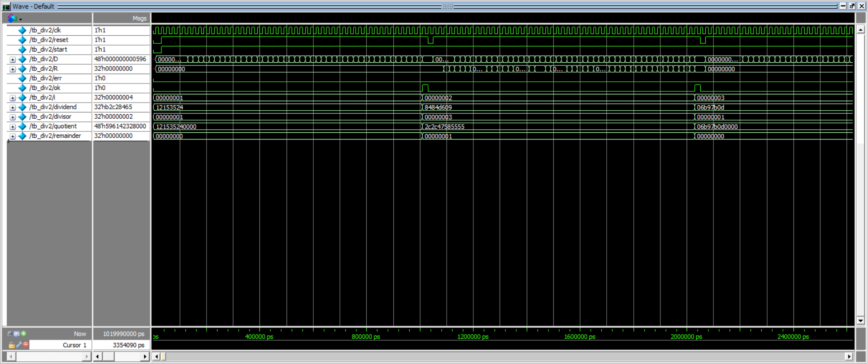The image size is (868, 364).
Task: Click the diamond icon for /tb_div2/clk
Action: click(22, 30)
